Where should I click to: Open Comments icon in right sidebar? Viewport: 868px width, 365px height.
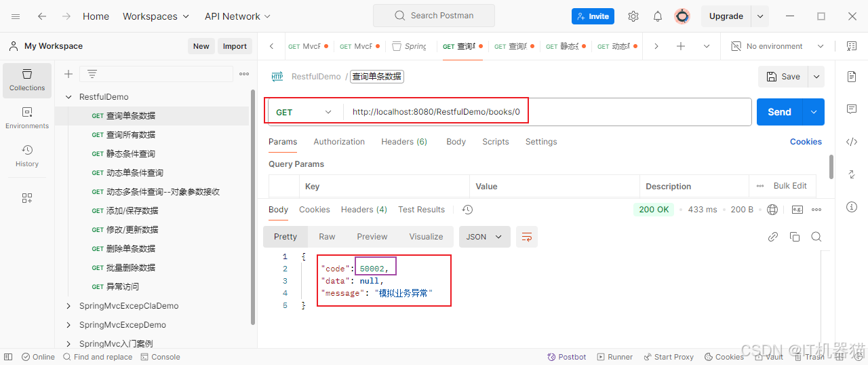[x=852, y=109]
